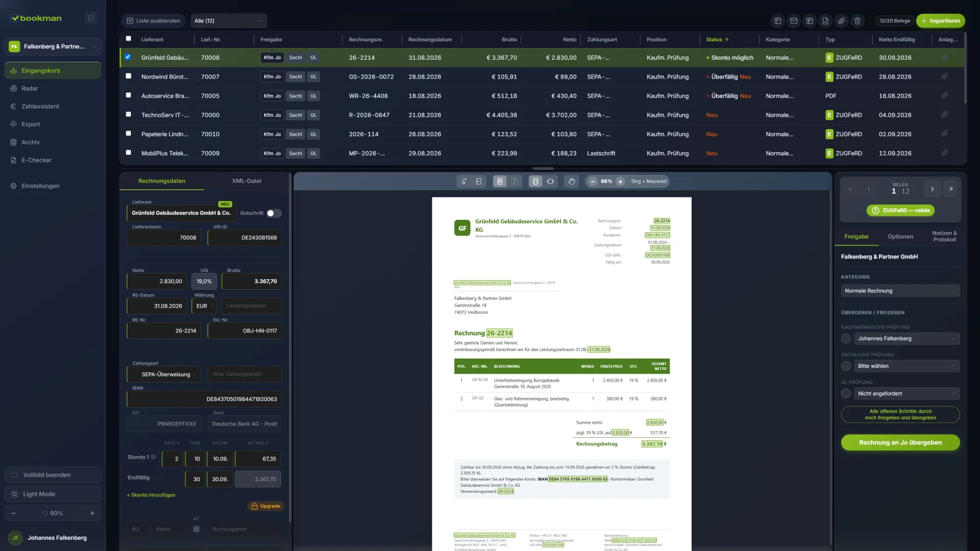Toggle the Gutschrift switch
The height and width of the screenshot is (551, 980).
274,213
